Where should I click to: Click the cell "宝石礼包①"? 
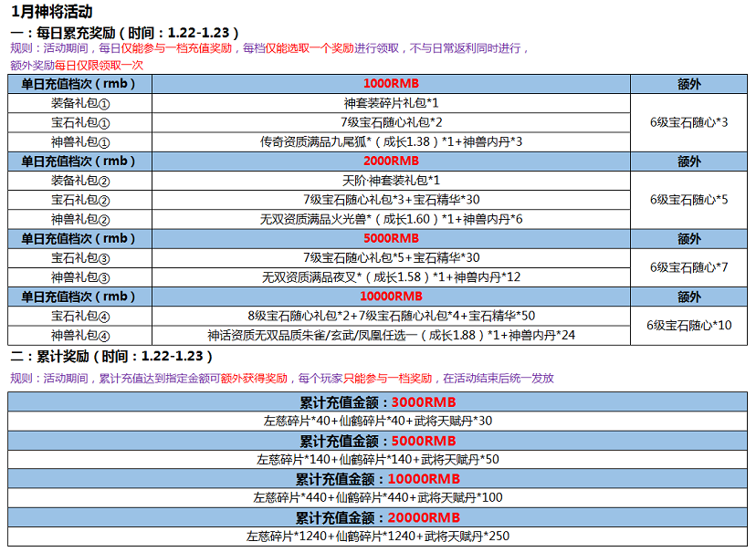pos(80,122)
